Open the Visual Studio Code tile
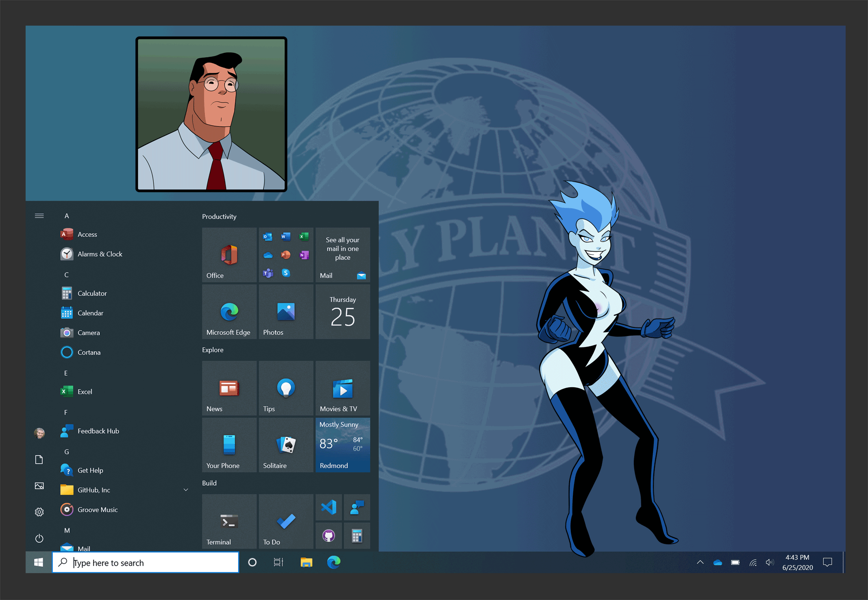 click(328, 507)
